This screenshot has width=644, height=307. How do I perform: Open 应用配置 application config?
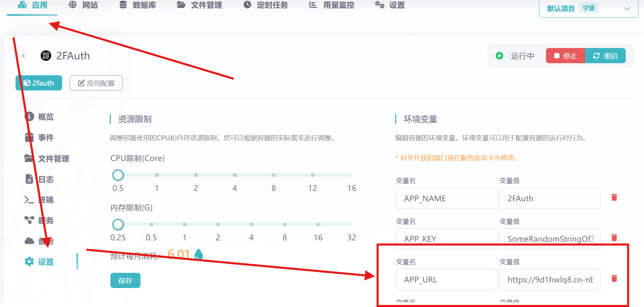point(96,83)
